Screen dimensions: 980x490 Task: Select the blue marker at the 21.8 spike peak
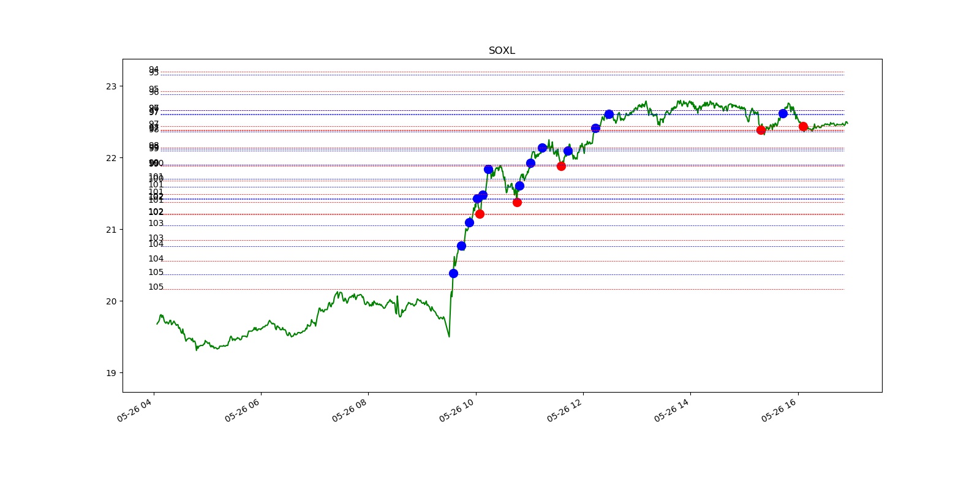[488, 169]
